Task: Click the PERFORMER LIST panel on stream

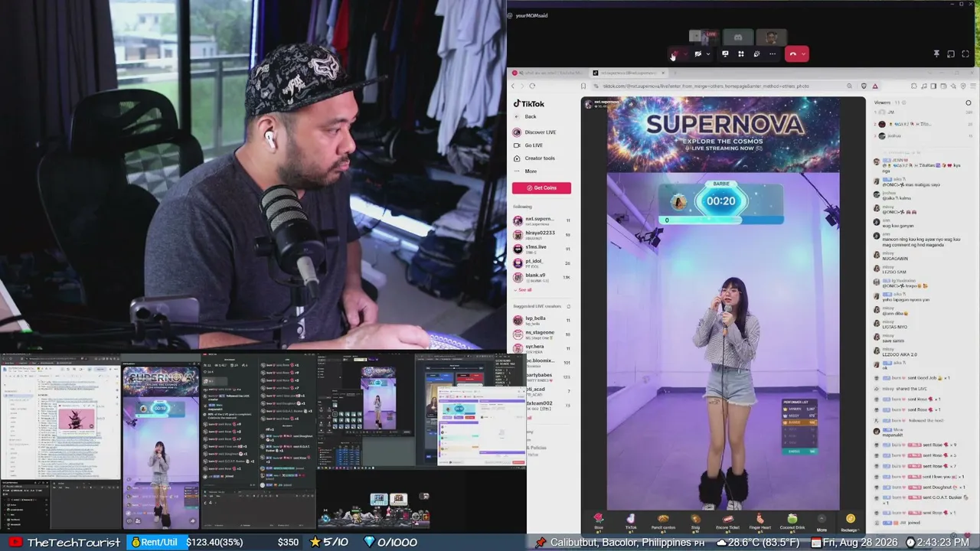Action: click(x=799, y=427)
